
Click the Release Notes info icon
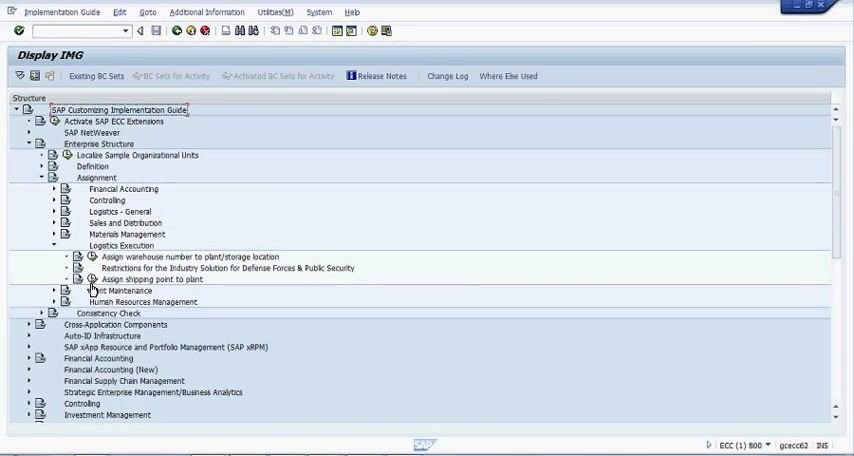pos(351,76)
